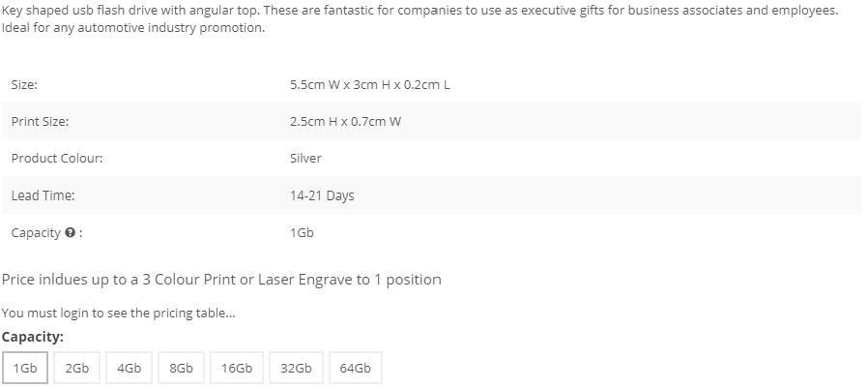868x389 pixels.
Task: Click the 14-21 Days lead time value
Action: tap(322, 195)
